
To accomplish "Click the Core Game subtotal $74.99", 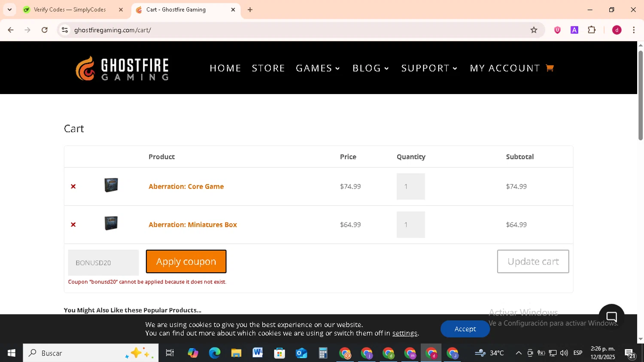I will (x=516, y=186).
